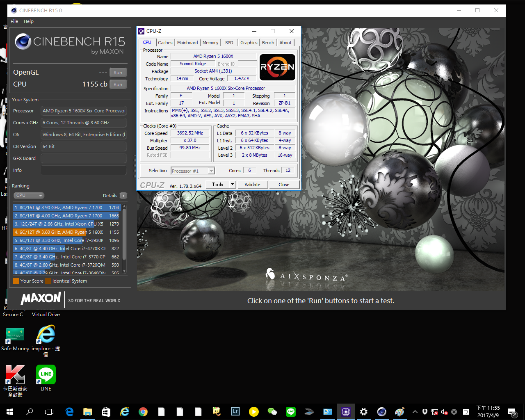This screenshot has height=420, width=525.
Task: Open Internet Explorer from the taskbar
Action: pos(125,412)
